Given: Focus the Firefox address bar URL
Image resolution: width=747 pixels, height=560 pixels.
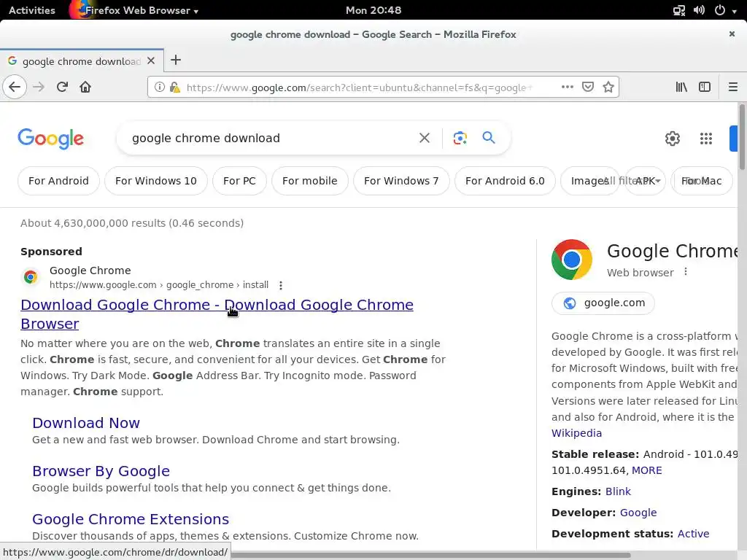Looking at the screenshot, I should tap(360, 87).
